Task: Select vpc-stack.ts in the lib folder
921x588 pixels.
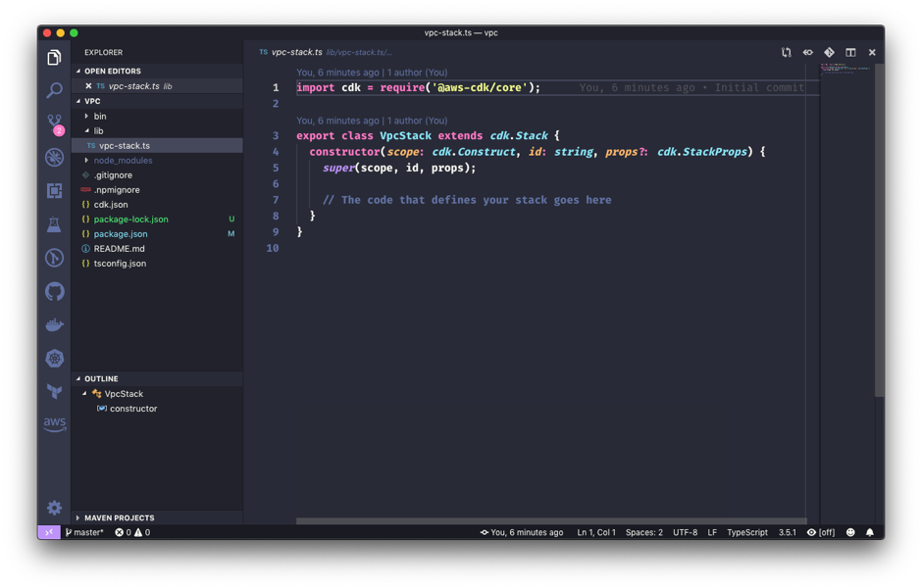Action: (157, 146)
